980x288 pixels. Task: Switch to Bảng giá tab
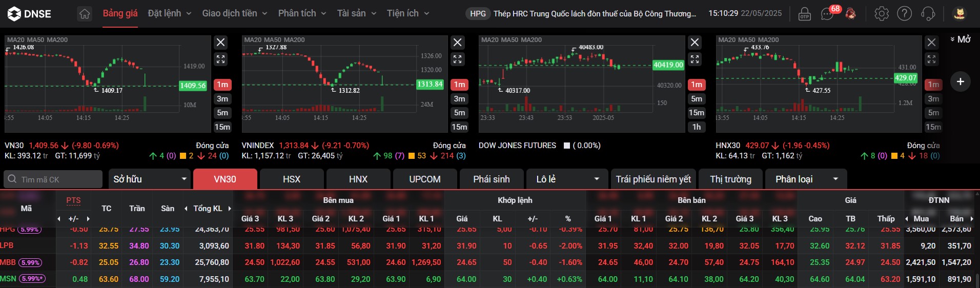click(120, 13)
